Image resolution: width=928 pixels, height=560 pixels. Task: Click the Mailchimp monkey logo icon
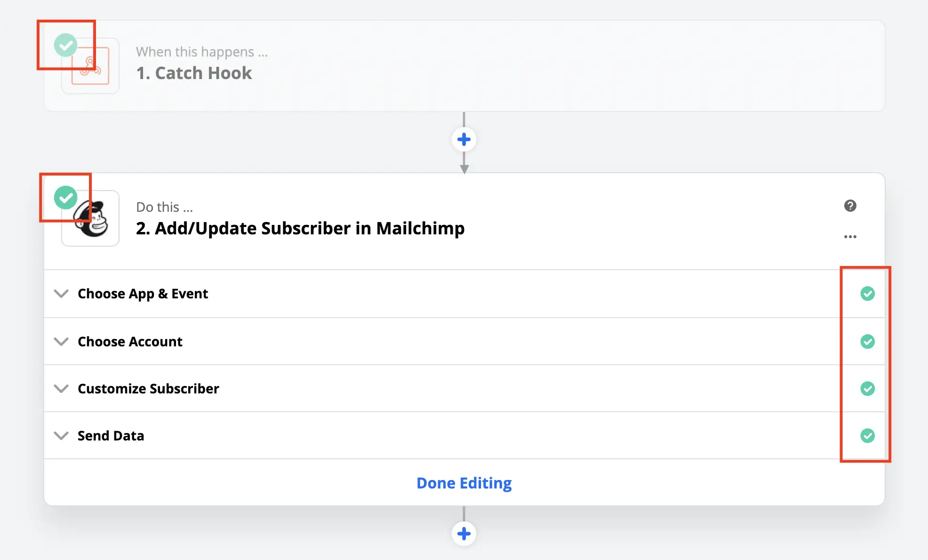click(x=93, y=219)
